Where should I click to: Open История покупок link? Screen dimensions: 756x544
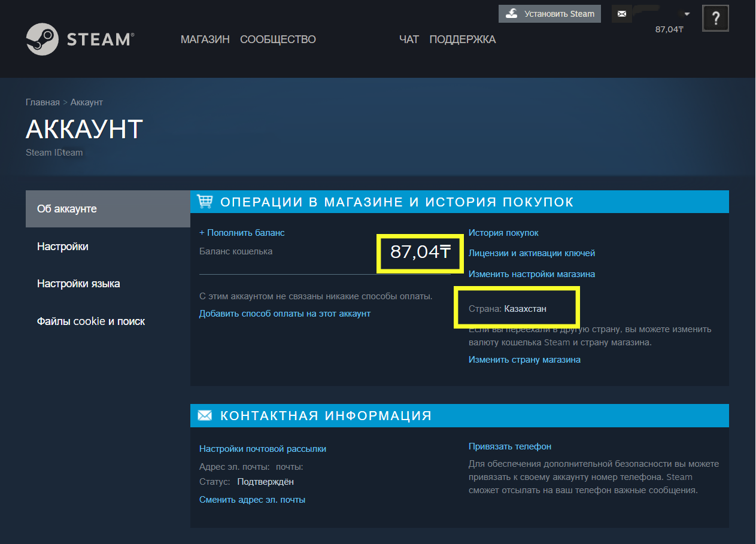click(x=503, y=232)
